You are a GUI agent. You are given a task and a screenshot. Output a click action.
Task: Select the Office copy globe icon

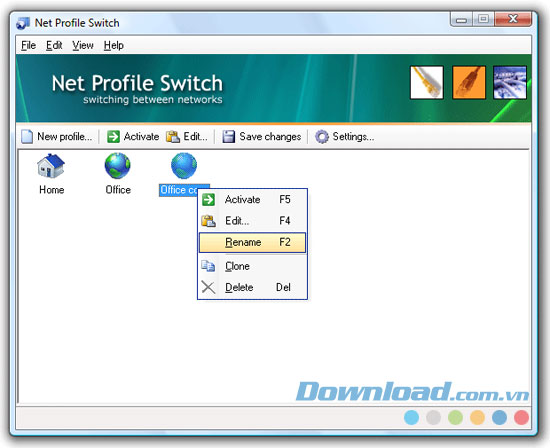coord(184,166)
